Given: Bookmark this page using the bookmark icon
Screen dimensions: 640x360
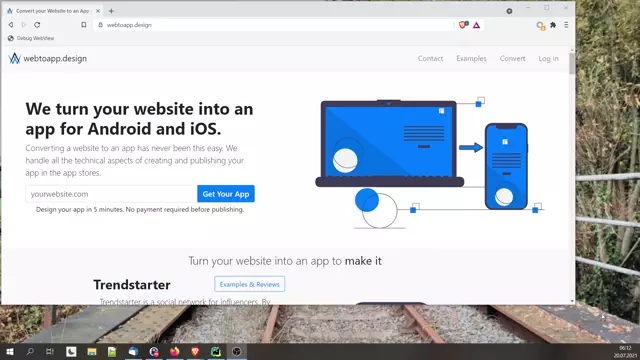Looking at the screenshot, I should [84, 25].
